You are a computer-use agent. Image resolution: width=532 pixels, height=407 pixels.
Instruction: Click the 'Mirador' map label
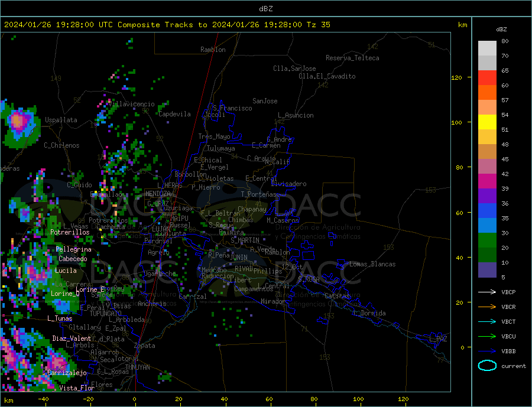pyautogui.click(x=273, y=301)
